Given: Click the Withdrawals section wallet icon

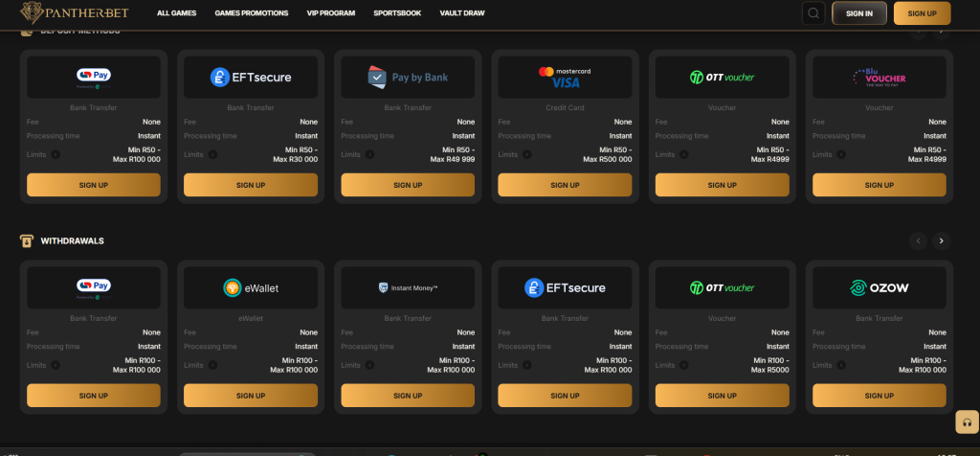Looking at the screenshot, I should [26, 240].
